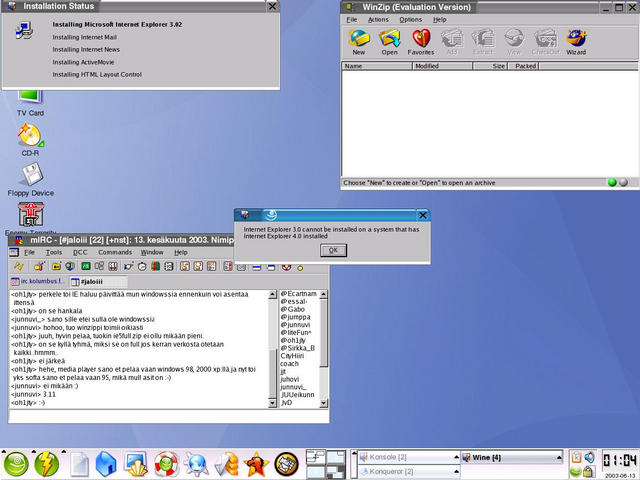Click the WinZip CheckOut toolbar icon
Image resolution: width=640 pixels, height=480 pixels.
pyautogui.click(x=545, y=38)
